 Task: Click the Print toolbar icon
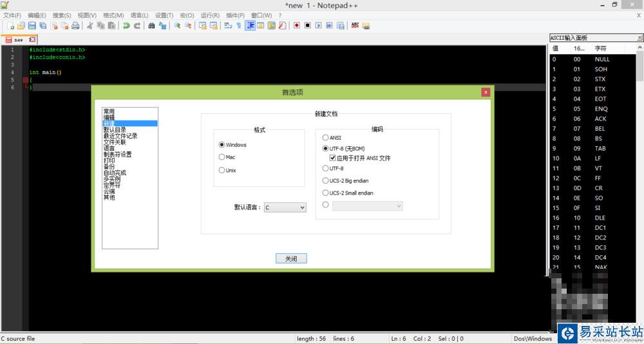click(75, 26)
